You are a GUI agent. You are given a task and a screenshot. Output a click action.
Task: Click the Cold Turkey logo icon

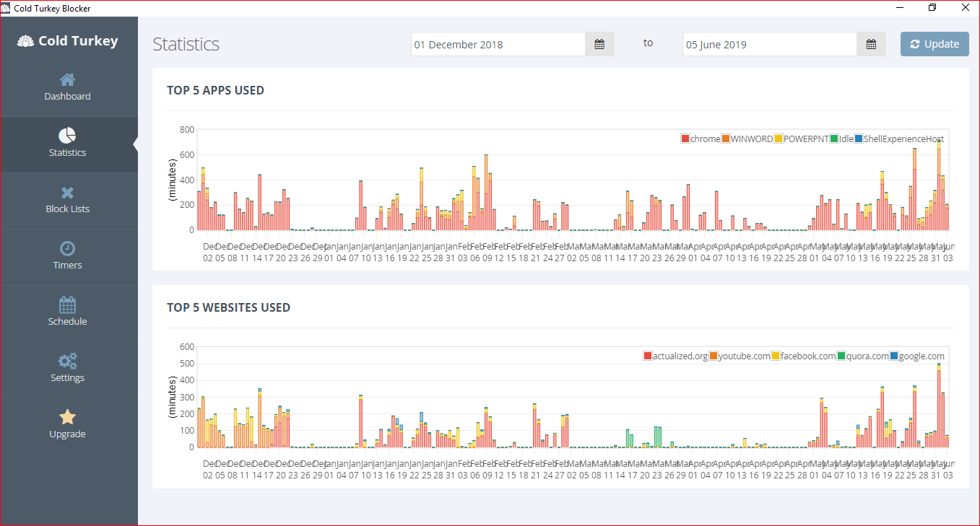(x=26, y=41)
